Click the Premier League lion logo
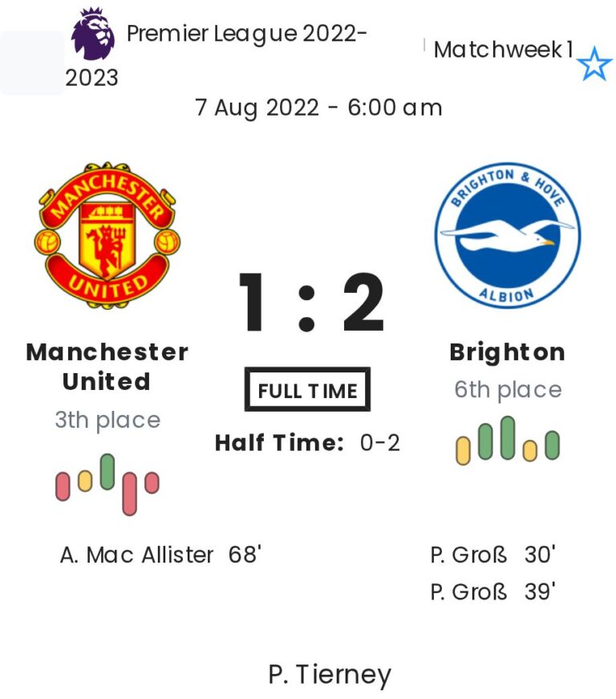Viewport: 616px width, 699px height. (93, 35)
